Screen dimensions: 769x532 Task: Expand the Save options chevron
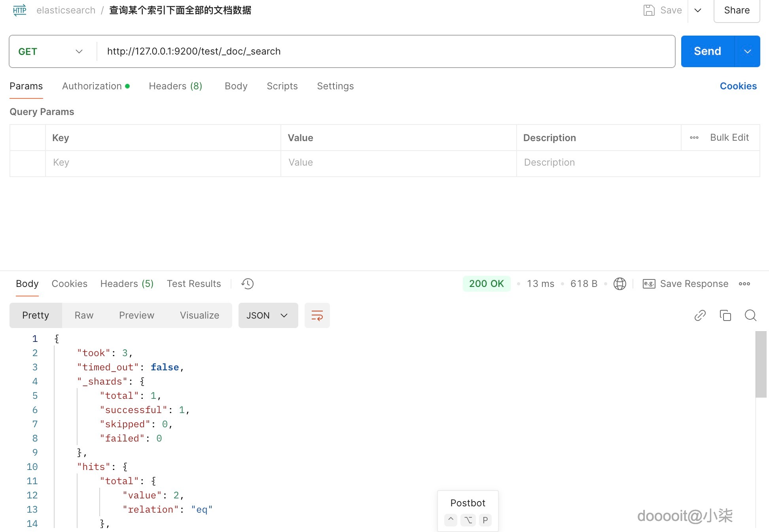pyautogui.click(x=698, y=10)
